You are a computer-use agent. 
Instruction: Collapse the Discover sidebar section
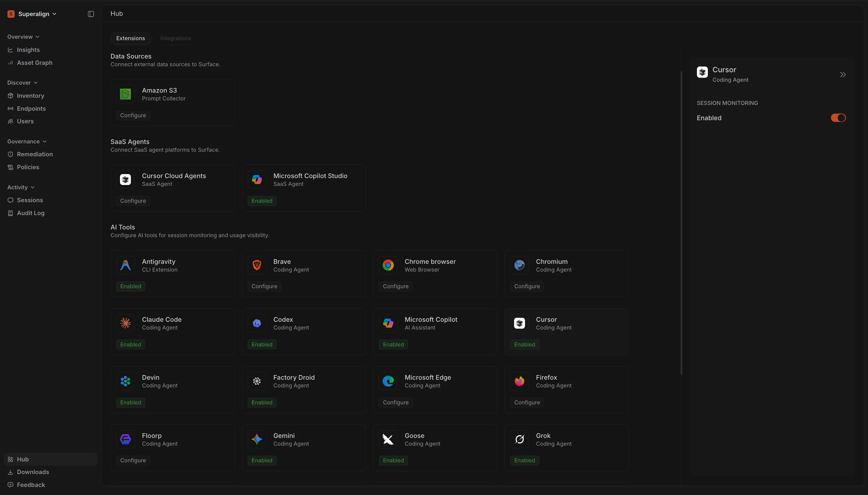[x=22, y=83]
